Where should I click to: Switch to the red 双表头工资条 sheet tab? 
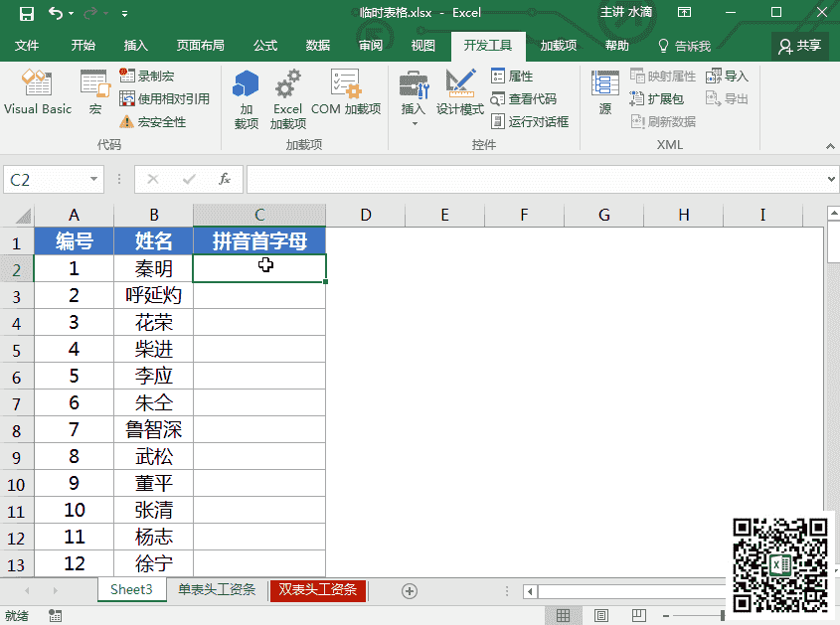point(318,590)
